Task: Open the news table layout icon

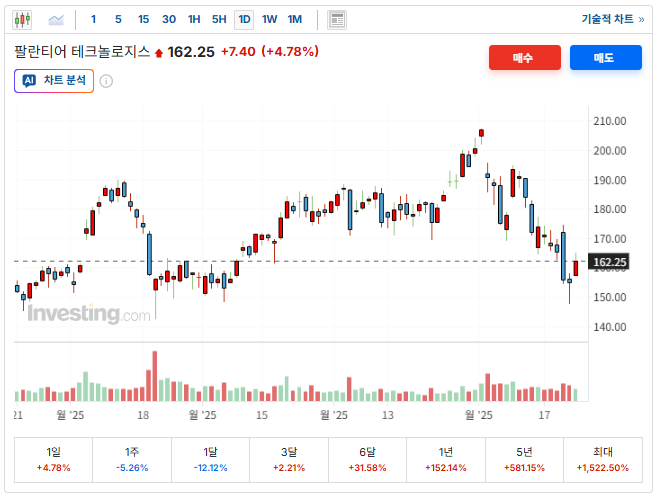Action: coord(337,20)
